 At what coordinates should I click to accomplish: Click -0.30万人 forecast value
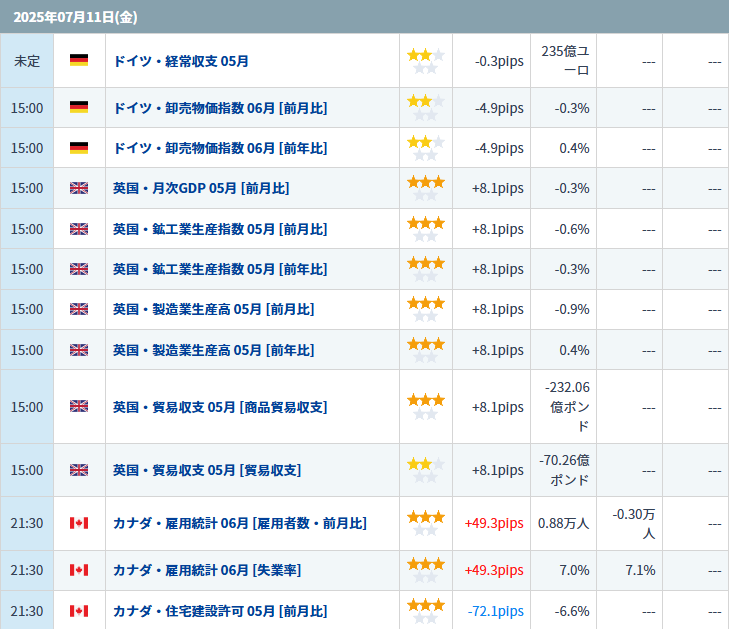coord(634,523)
